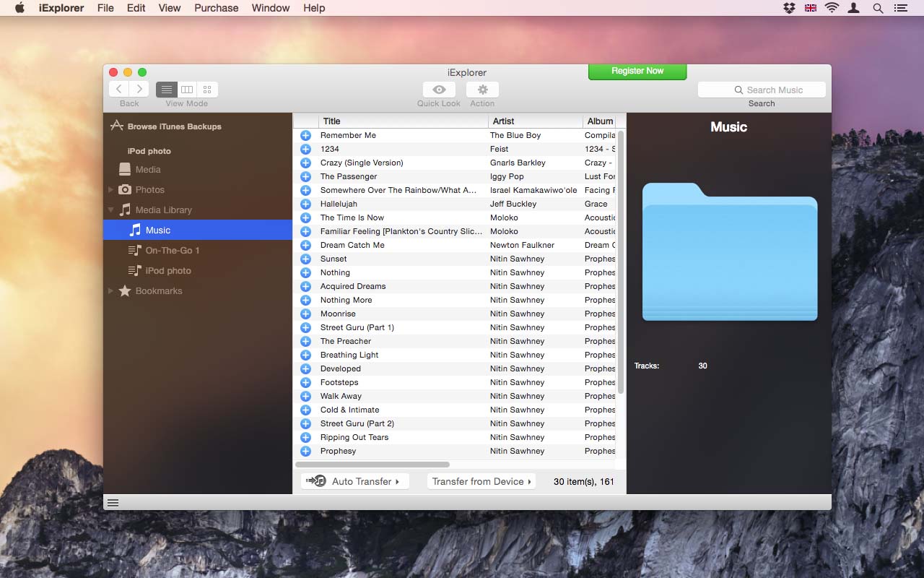Select Media in the sidebar
The image size is (924, 578).
(x=148, y=169)
